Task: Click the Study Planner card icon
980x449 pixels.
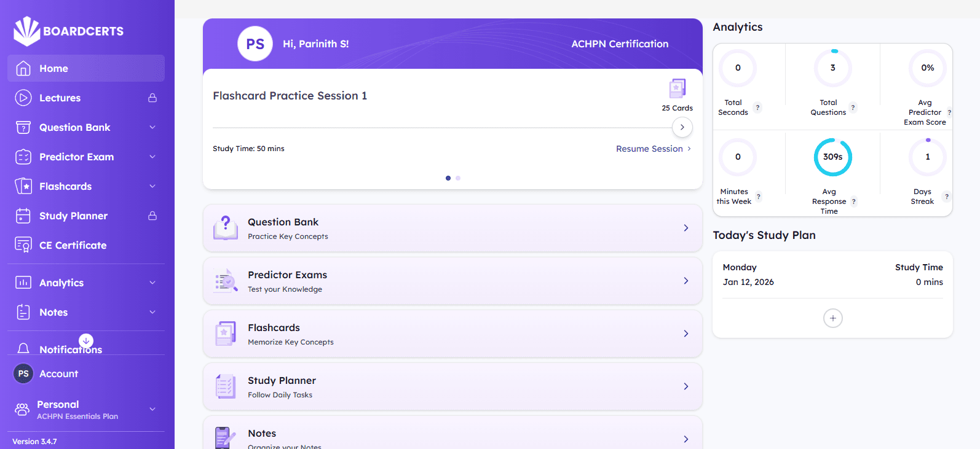Action: pos(226,386)
